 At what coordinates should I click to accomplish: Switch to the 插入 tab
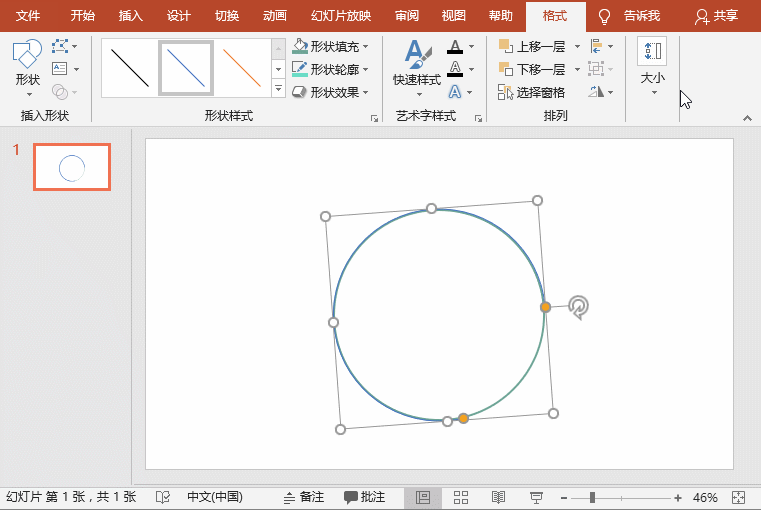coord(130,16)
